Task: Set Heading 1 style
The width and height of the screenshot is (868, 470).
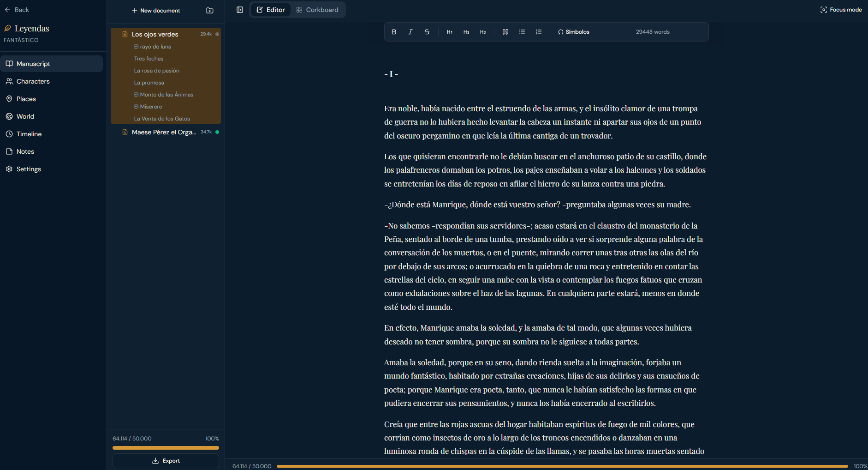Action: click(x=450, y=32)
